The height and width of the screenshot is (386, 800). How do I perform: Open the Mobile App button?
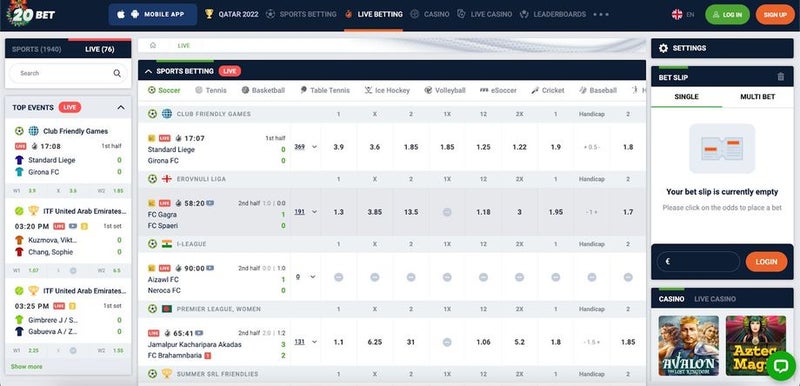(153, 14)
